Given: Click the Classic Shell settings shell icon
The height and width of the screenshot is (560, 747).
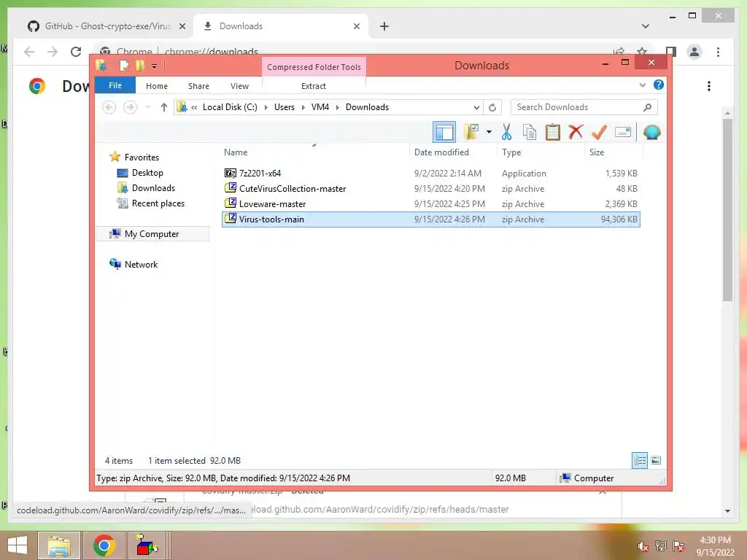Looking at the screenshot, I should [x=651, y=132].
